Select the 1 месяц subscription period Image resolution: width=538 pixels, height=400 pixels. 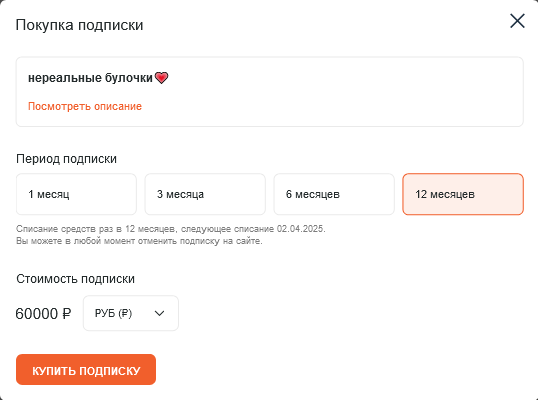point(76,194)
